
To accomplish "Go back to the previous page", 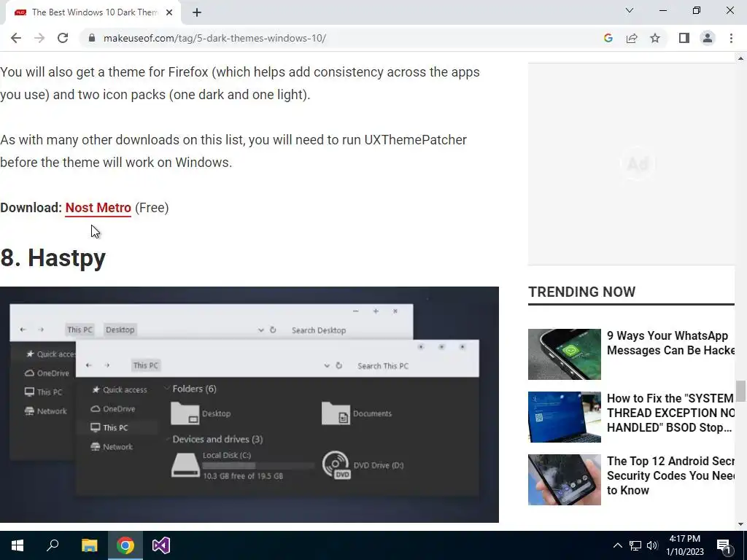I will click(x=16, y=38).
